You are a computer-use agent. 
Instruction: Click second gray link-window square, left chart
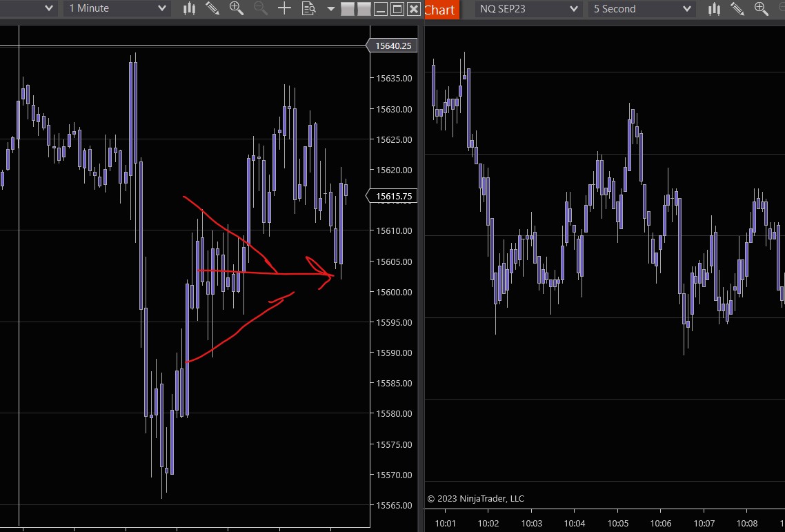click(x=364, y=8)
